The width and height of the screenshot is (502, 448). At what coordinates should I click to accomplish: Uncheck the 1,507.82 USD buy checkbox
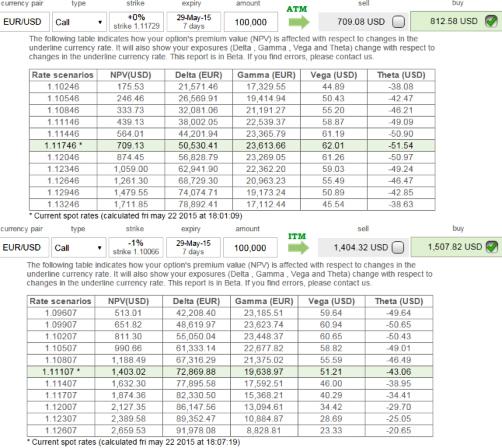(492, 247)
